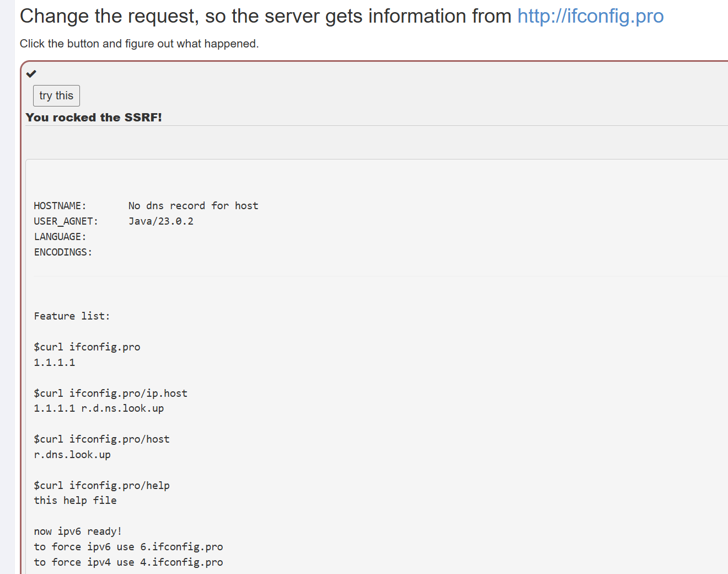Click the "$curl ifconfig.pro" command line
The image size is (728, 574).
pyautogui.click(x=87, y=347)
